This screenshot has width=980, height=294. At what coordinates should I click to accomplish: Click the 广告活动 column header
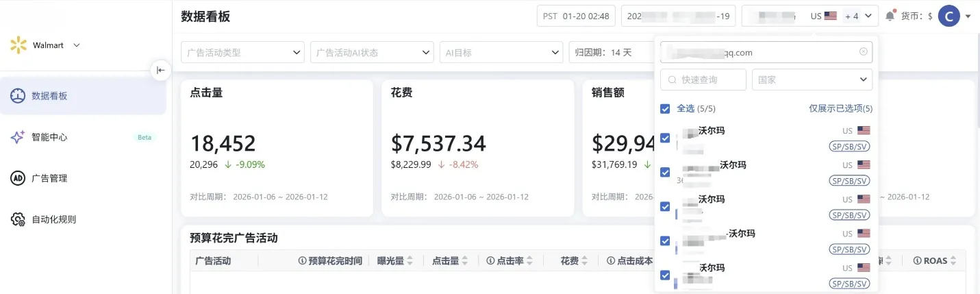pos(213,261)
